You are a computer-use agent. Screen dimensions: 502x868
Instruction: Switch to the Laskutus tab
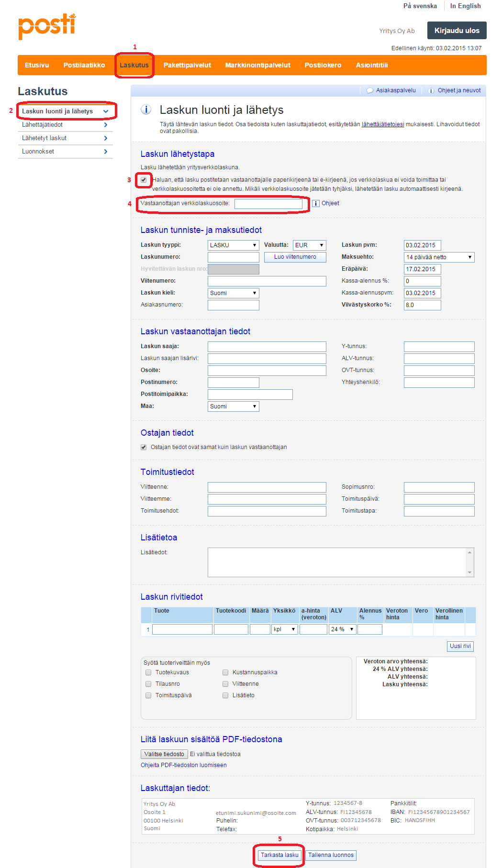click(x=134, y=65)
